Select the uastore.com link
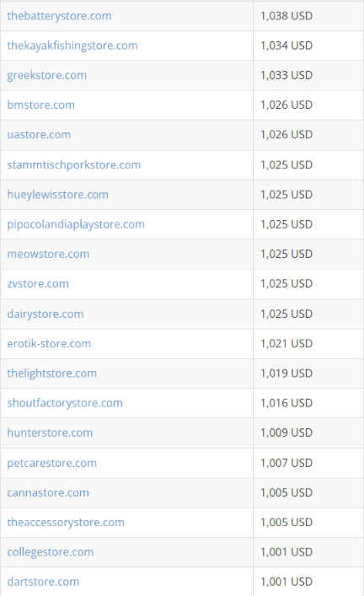 point(39,135)
